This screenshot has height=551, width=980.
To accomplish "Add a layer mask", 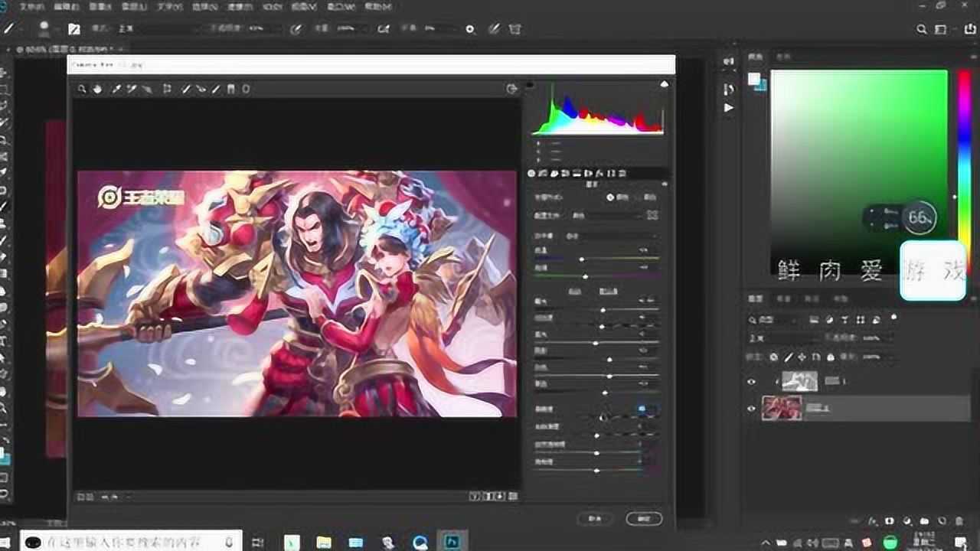I will click(889, 521).
